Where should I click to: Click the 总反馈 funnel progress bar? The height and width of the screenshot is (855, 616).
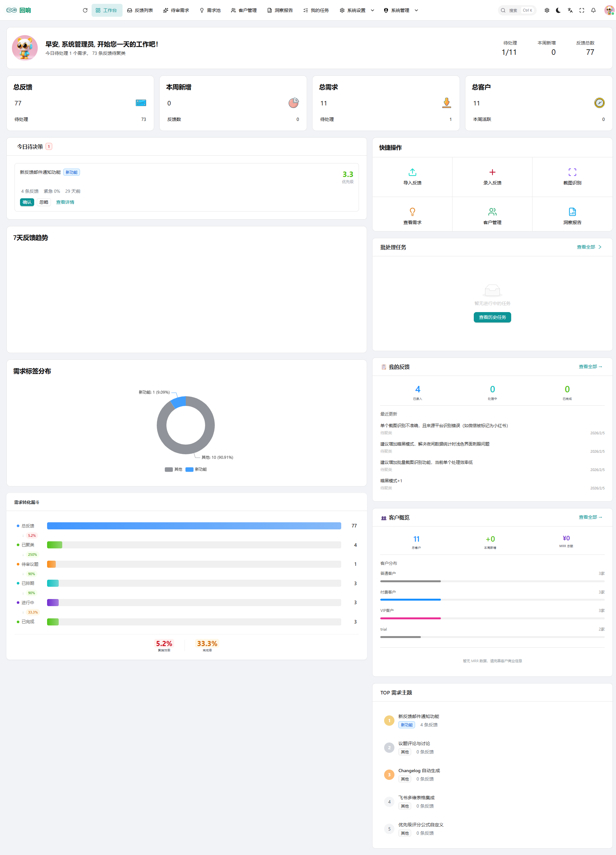194,526
